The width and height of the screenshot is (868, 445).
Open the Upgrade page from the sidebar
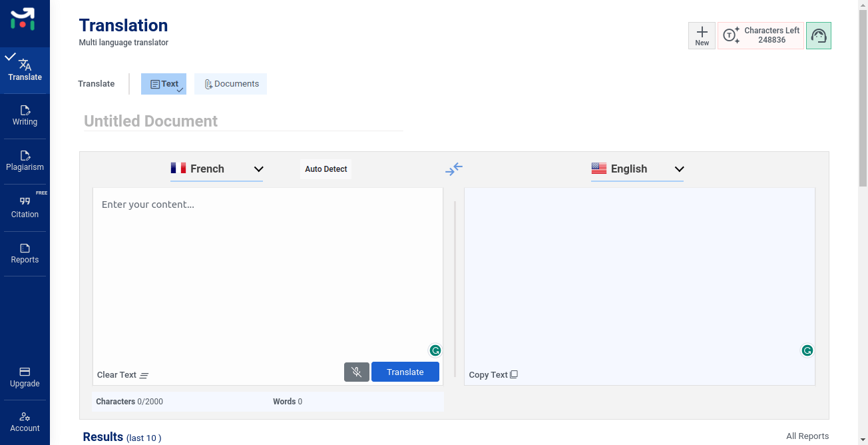[x=25, y=377]
